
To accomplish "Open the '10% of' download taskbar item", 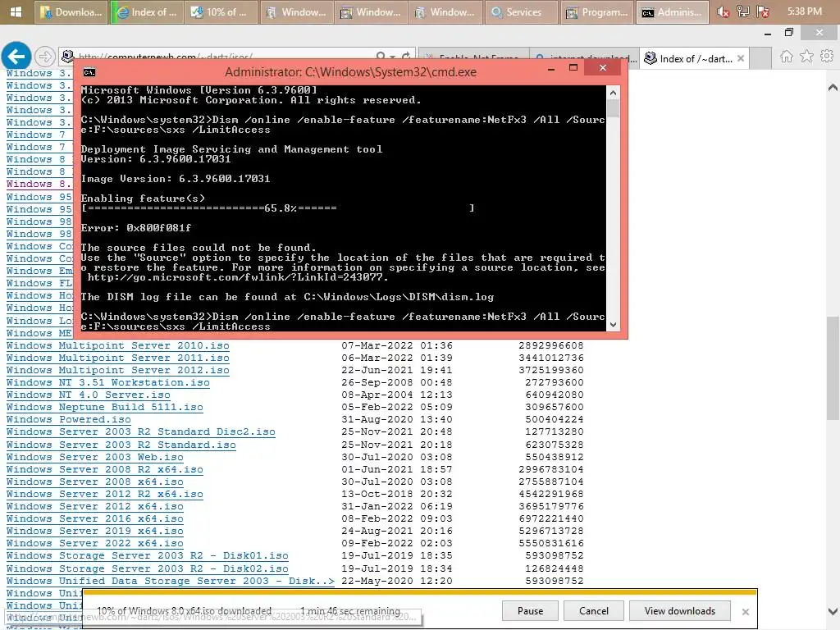I will click(x=220, y=11).
